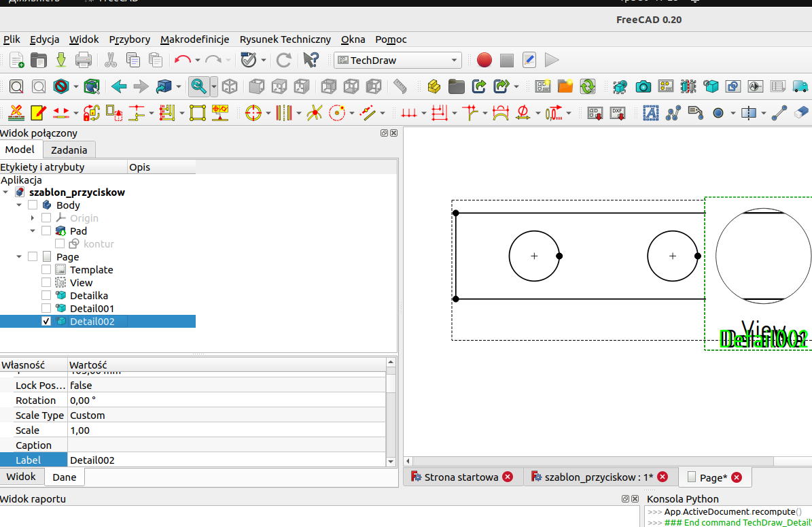Export the page as DXF
Viewport: 812px width, 527px height.
617,113
